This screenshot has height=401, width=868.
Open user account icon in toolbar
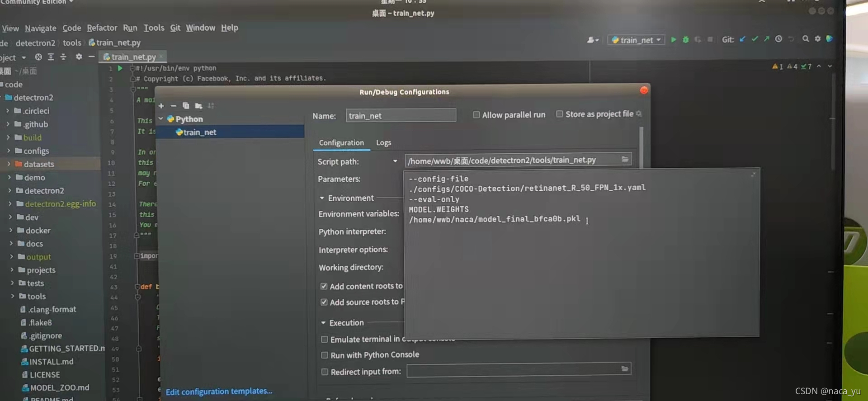click(x=593, y=40)
